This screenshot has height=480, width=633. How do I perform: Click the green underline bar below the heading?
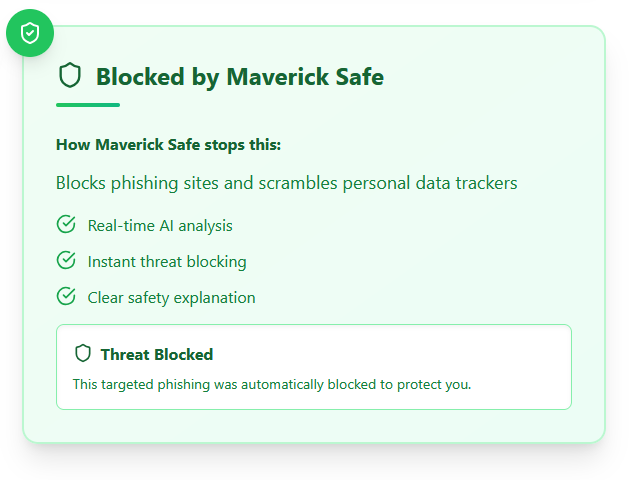click(88, 105)
